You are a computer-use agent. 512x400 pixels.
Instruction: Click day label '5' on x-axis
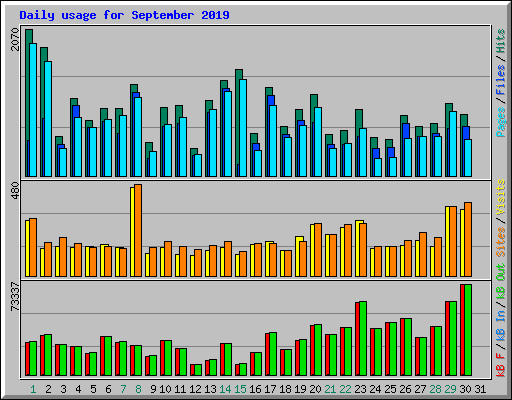(x=93, y=389)
